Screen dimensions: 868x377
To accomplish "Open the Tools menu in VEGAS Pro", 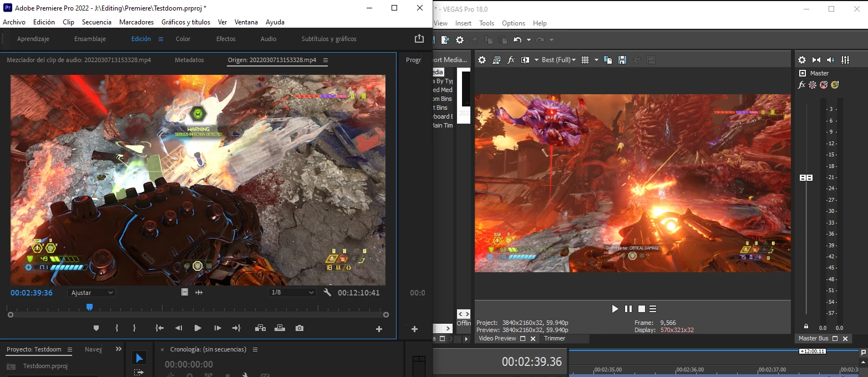I will click(486, 23).
